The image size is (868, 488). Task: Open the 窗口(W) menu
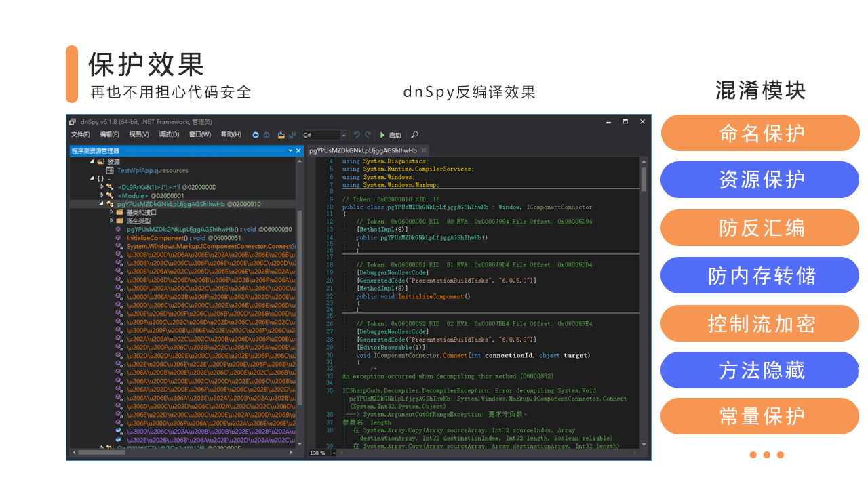pos(199,135)
